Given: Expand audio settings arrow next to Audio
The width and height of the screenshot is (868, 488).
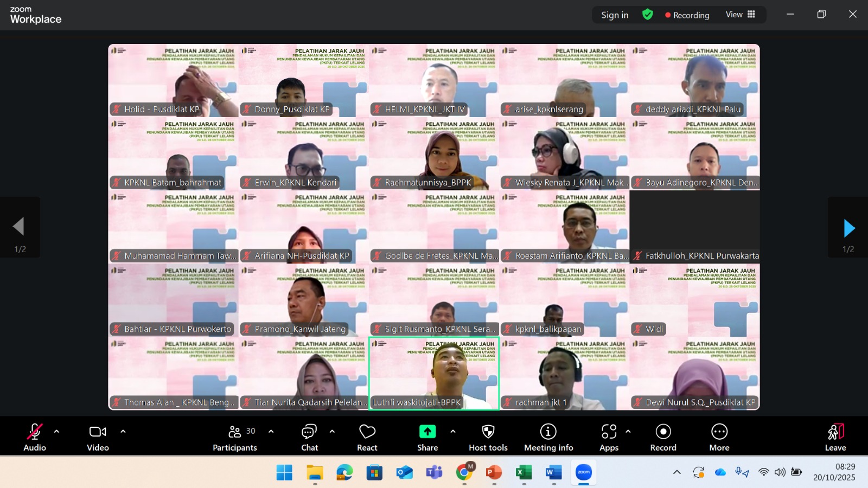Looking at the screenshot, I should click(x=56, y=432).
